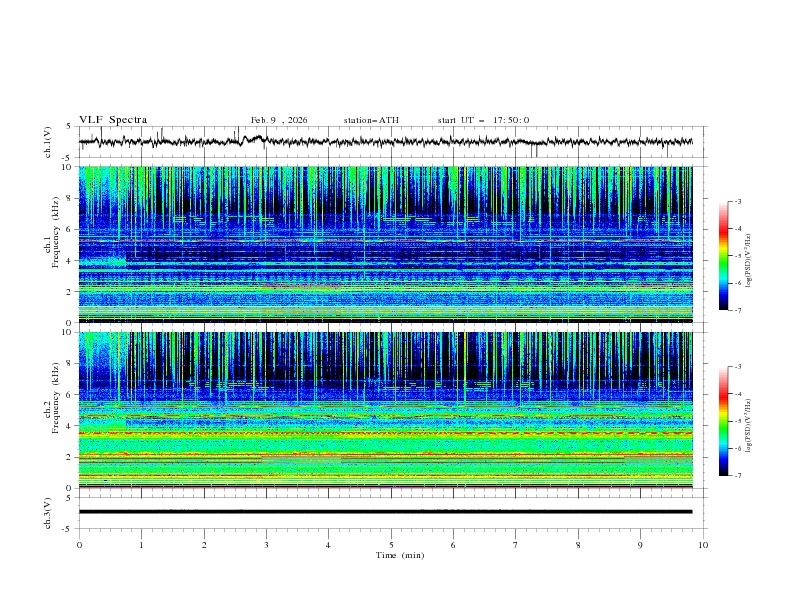
Task: Click the "-5" label on ch.1 colorbar
Action: pos(738,256)
